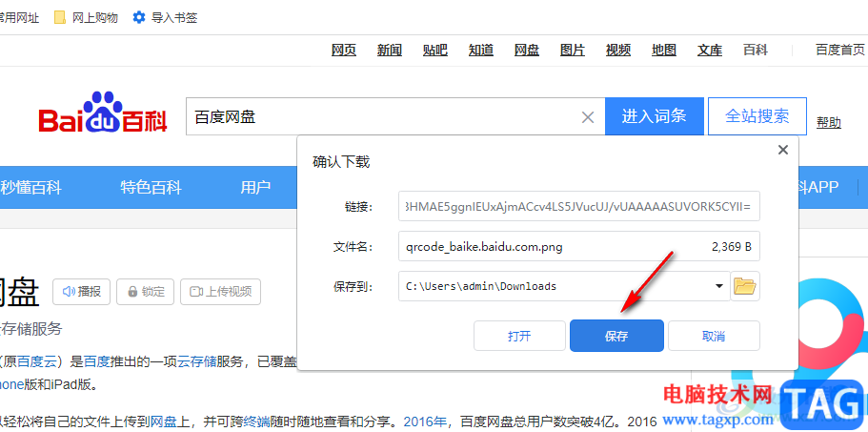Click the 上传视频 button
The width and height of the screenshot is (868, 432).
click(x=220, y=291)
